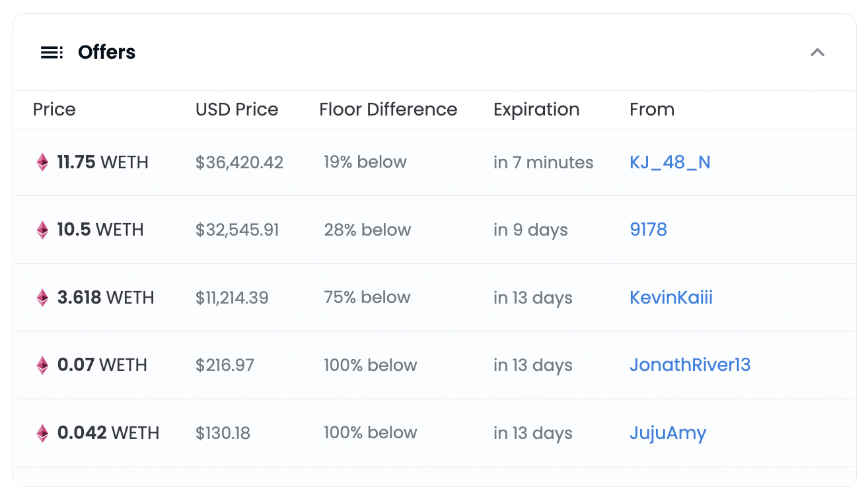The image size is (868, 499).
Task: Visit KevinKaiii's profile
Action: 671,298
